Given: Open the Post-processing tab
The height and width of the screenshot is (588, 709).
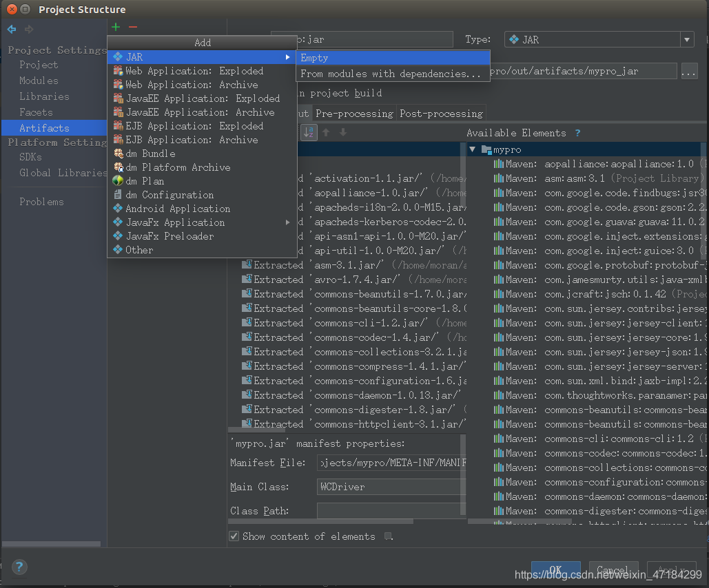Looking at the screenshot, I should (x=441, y=114).
